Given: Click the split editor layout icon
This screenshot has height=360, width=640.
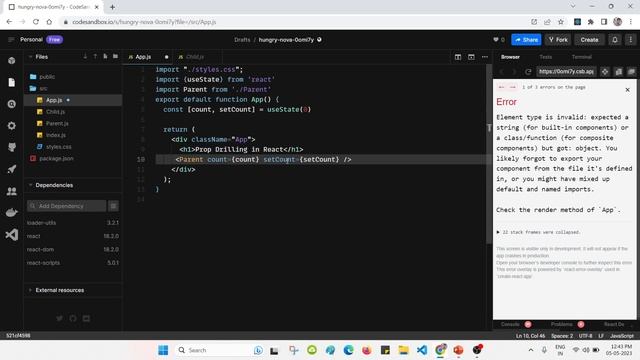Looking at the screenshot, I should point(458,57).
